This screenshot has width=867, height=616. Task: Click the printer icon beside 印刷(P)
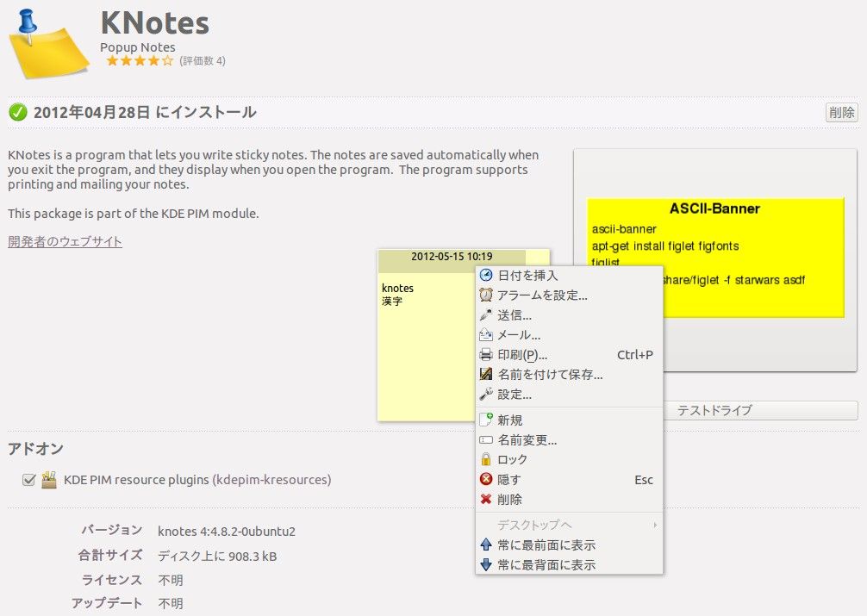pos(486,354)
